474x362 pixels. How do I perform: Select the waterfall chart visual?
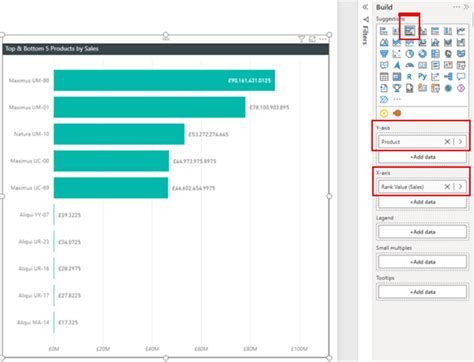coord(461,42)
